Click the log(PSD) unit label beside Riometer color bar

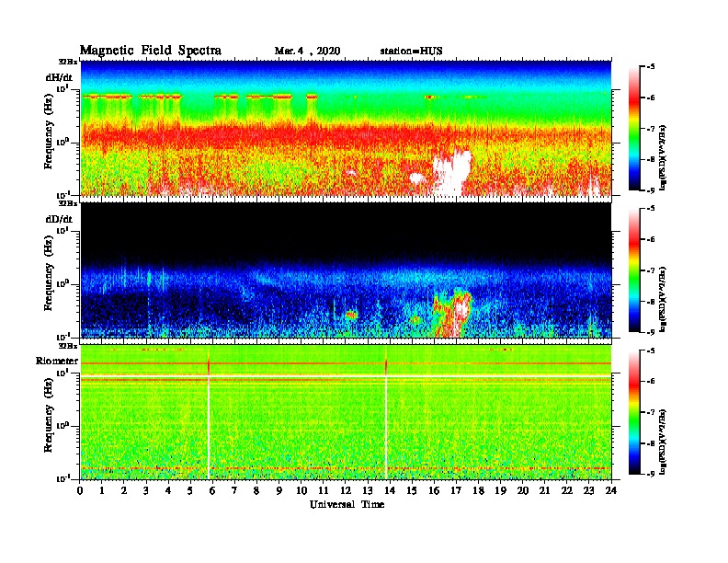point(663,442)
